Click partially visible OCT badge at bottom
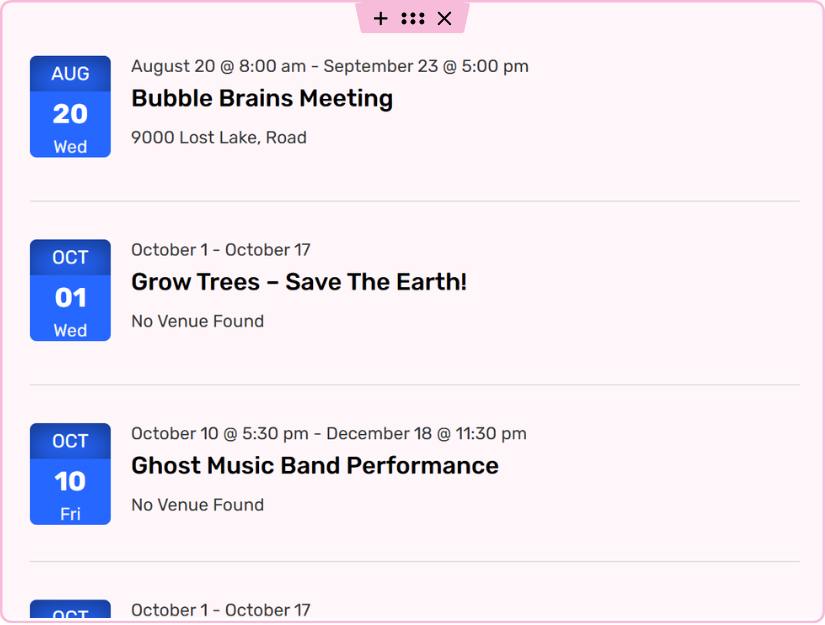The height and width of the screenshot is (625, 825). (x=70, y=610)
